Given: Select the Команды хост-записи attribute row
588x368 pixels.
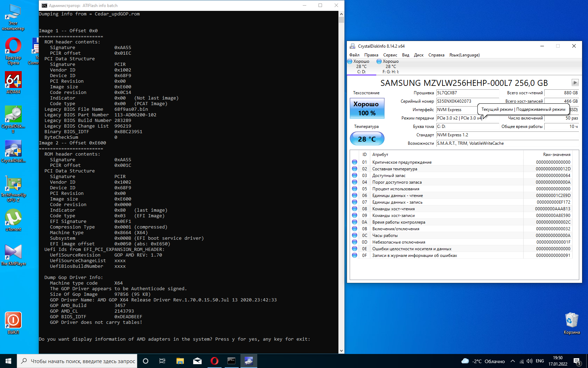Looking at the screenshot, I should (x=462, y=216).
